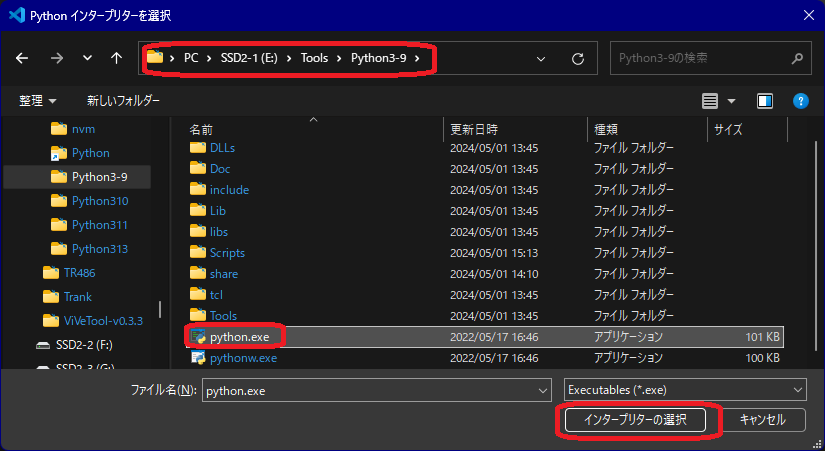This screenshot has width=825, height=451.
Task: Click the navigation pane scrollbar
Action: point(160,309)
